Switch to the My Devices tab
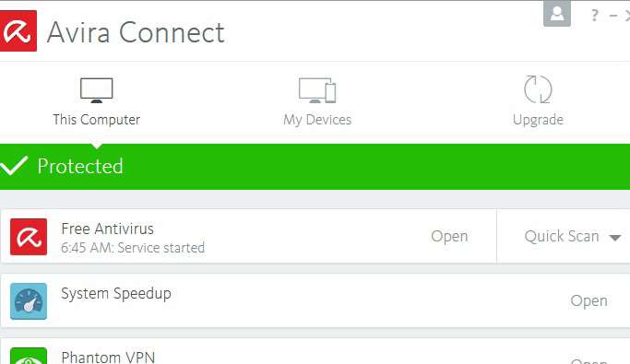630x364 pixels. [x=317, y=120]
